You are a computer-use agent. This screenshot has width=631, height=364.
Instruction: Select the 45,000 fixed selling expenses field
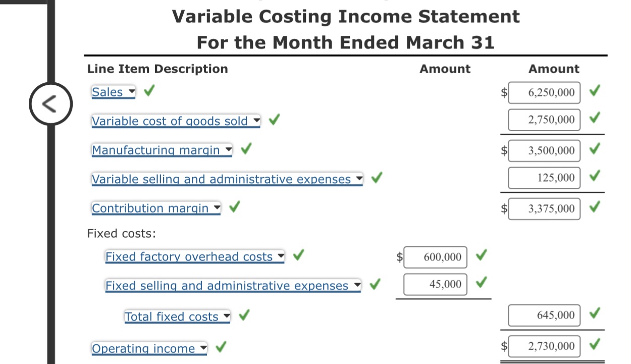pos(435,284)
